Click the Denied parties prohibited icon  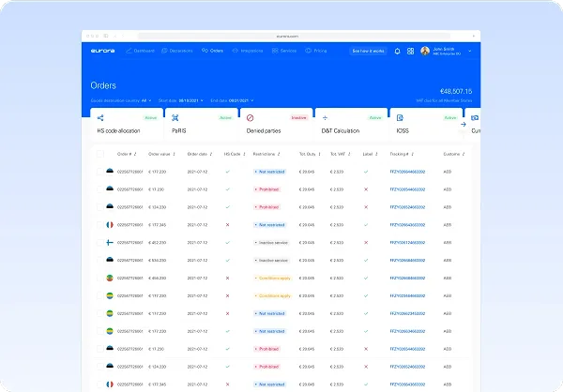(251, 118)
